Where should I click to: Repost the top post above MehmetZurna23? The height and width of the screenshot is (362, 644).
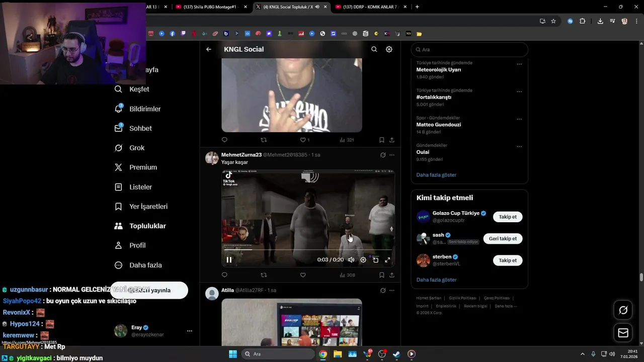[264, 140]
